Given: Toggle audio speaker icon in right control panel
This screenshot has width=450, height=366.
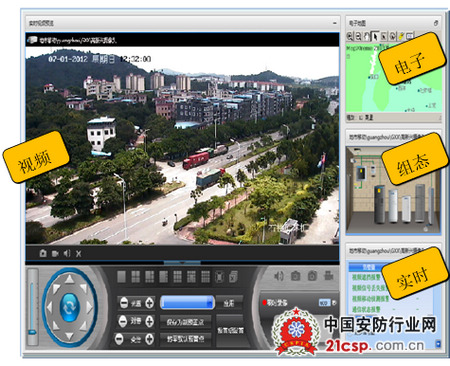Looking at the screenshot, I should 279,276.
